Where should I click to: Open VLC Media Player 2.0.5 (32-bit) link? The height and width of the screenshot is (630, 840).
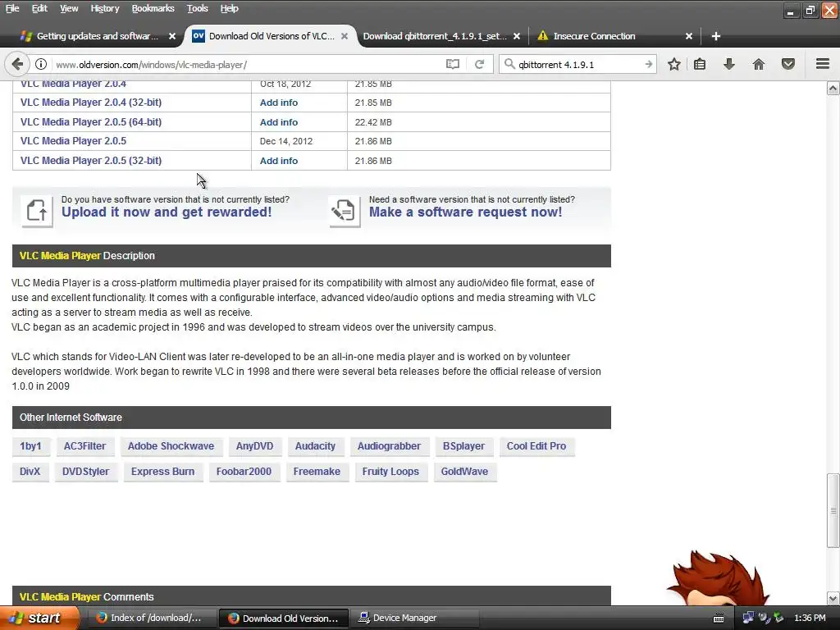pos(91,161)
